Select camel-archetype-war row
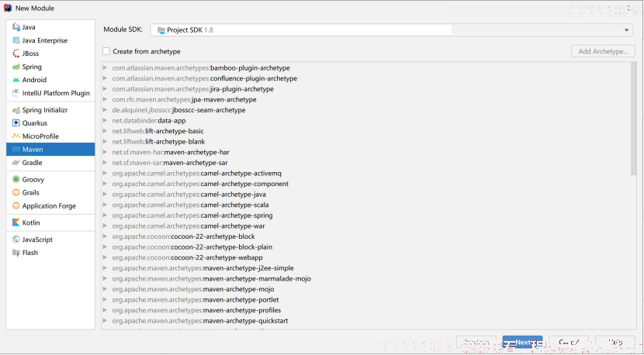Image resolution: width=644 pixels, height=355 pixels. point(365,226)
